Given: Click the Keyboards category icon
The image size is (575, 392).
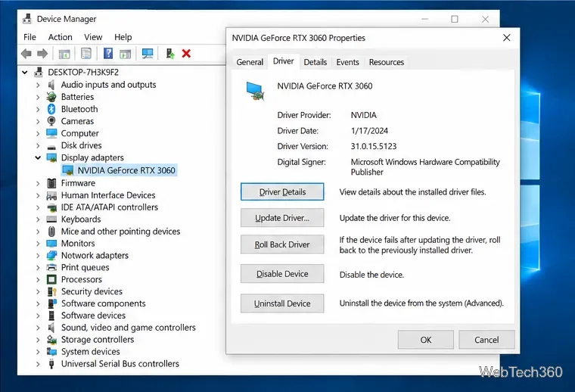Looking at the screenshot, I should [51, 219].
